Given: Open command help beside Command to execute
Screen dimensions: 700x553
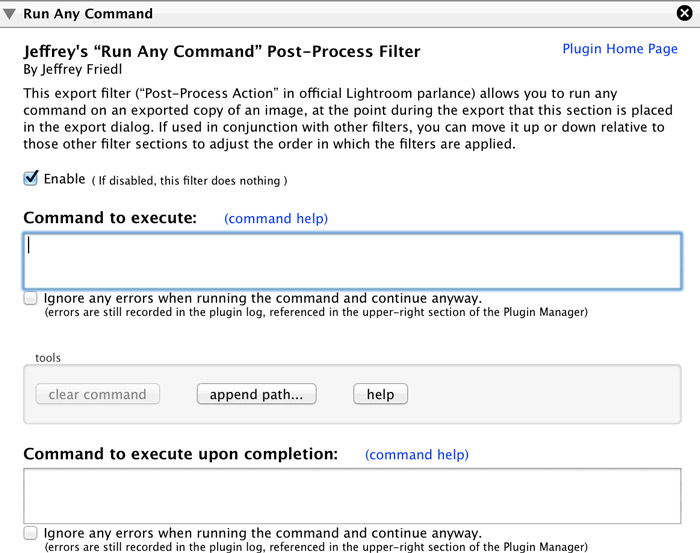Looking at the screenshot, I should (276, 219).
